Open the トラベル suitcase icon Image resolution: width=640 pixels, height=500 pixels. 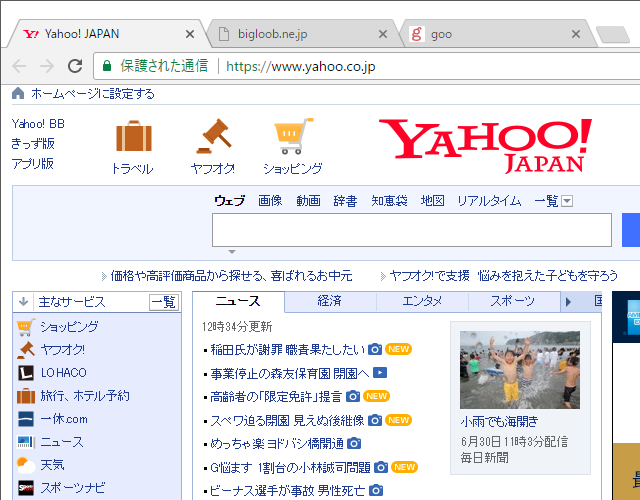(x=134, y=136)
